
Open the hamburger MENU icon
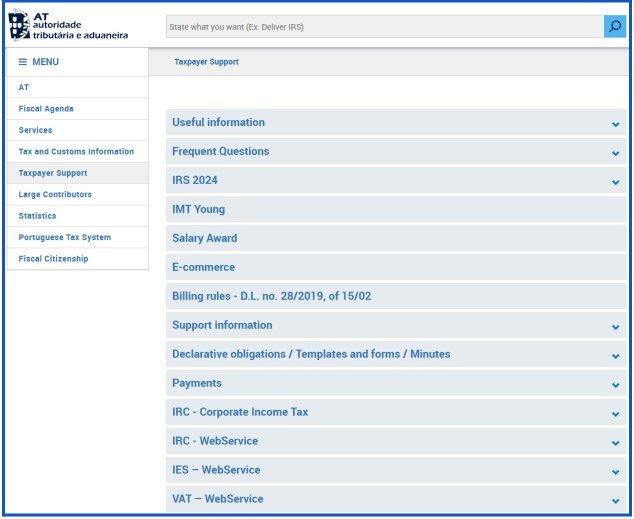pyautogui.click(x=23, y=62)
